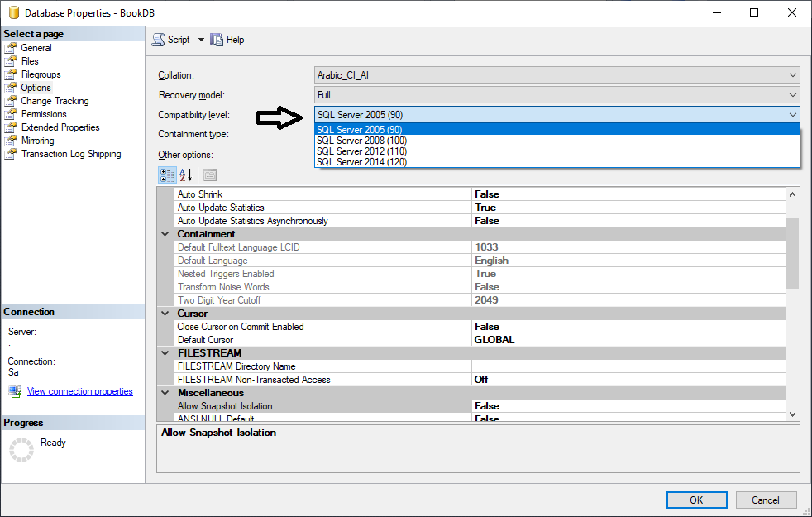This screenshot has height=517, width=812.
Task: Click Compatibility level combo box arrow
Action: point(793,114)
